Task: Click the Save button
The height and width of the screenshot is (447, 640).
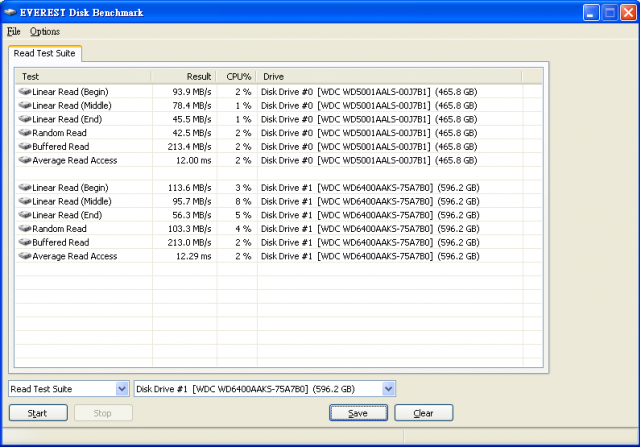Action: click(x=358, y=413)
